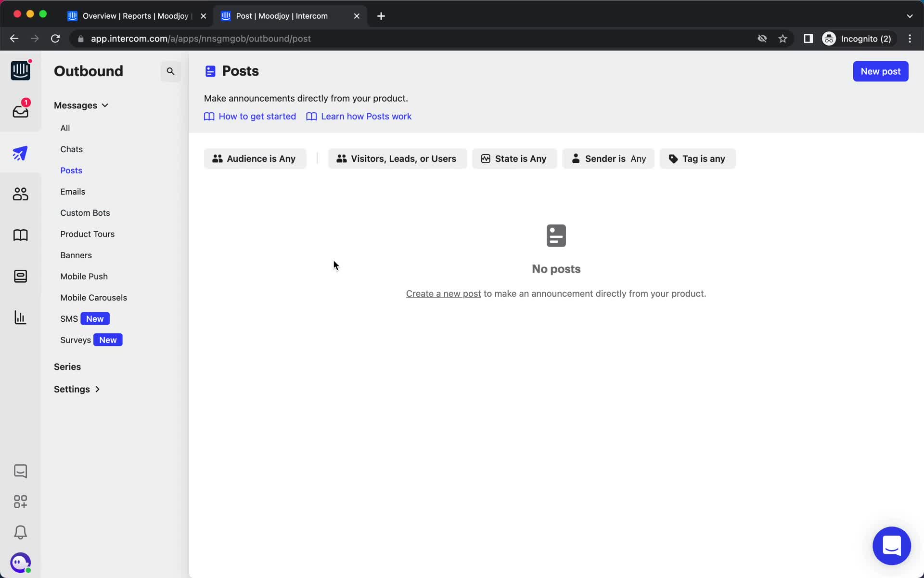Expand the Settings section arrow
Screen dimensions: 924x578
(97, 389)
